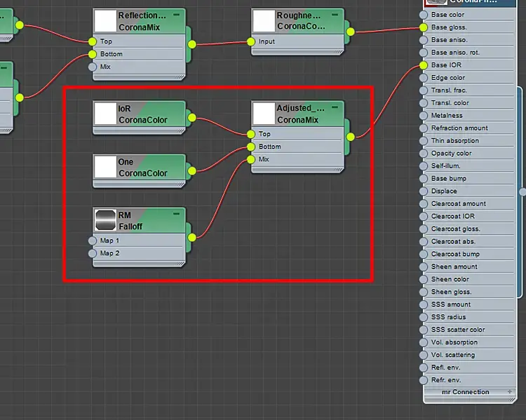Collapse the Reflection CoronaMix node

click(177, 15)
